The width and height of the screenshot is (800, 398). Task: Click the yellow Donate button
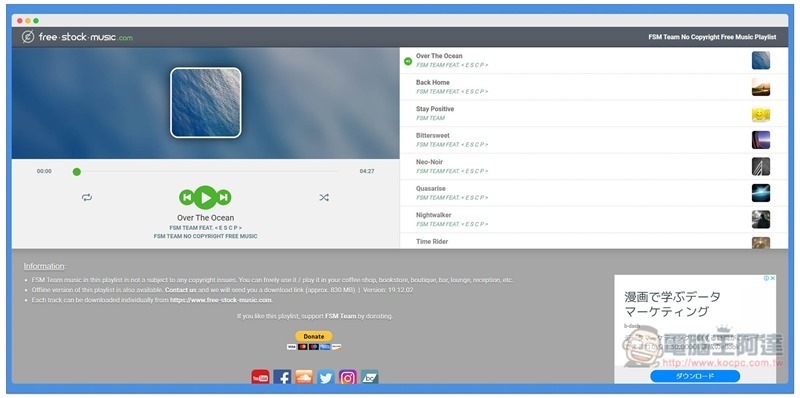click(x=314, y=336)
